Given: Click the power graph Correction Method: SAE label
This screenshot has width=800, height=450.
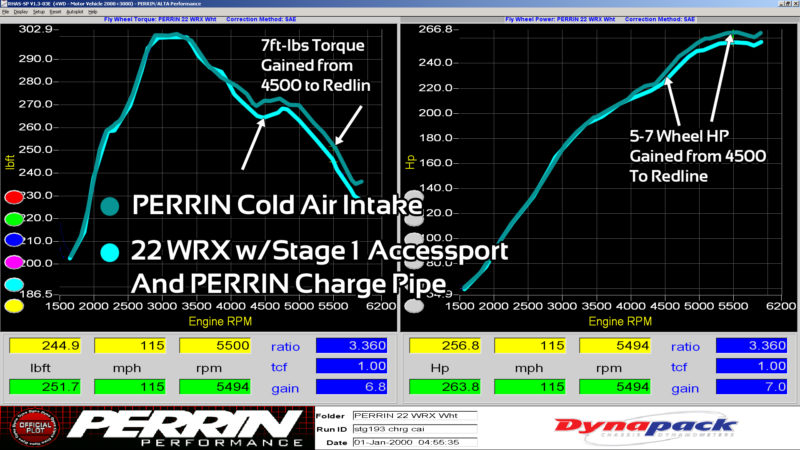Looking at the screenshot, I should coord(660,19).
